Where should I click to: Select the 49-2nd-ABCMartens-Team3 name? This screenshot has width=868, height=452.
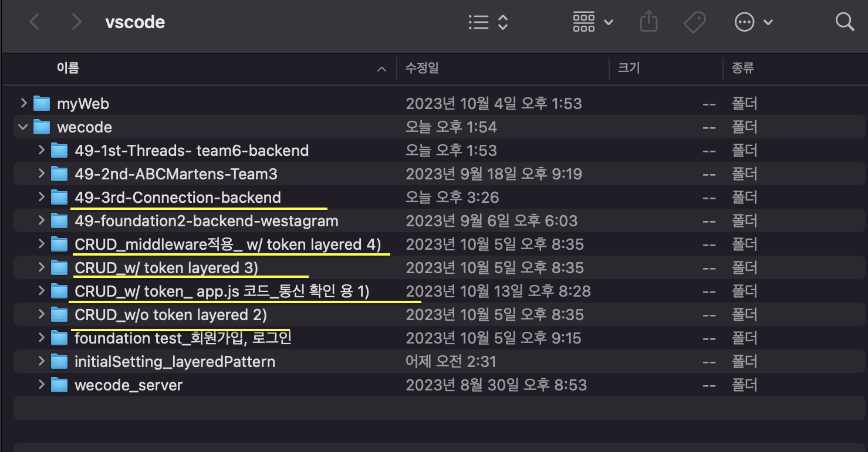pyautogui.click(x=176, y=174)
